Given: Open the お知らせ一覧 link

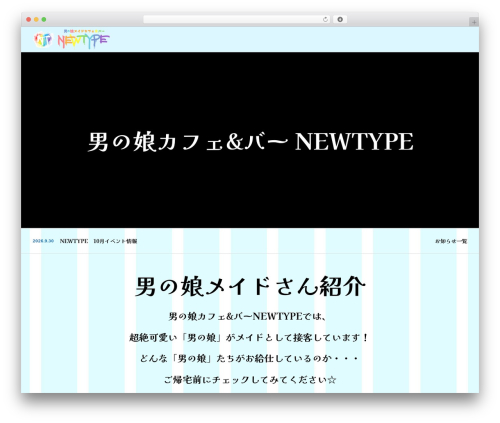Looking at the screenshot, I should (x=451, y=241).
